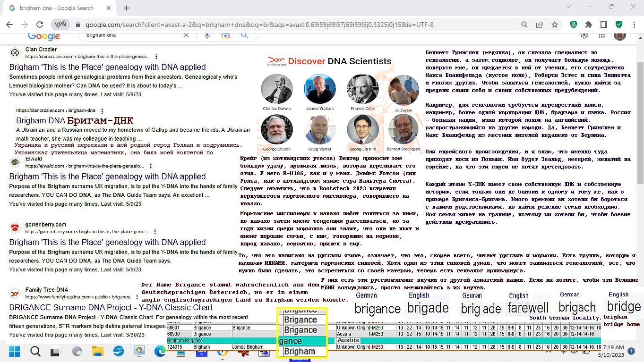Open Google search settings gear
The width and height of the screenshot is (644, 362).
point(584,35)
